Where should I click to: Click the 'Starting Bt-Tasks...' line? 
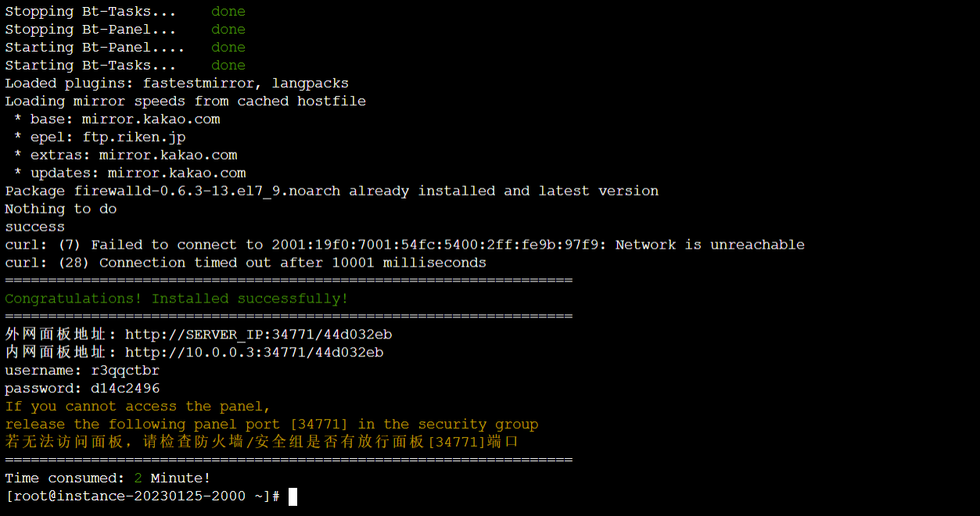pos(125,66)
